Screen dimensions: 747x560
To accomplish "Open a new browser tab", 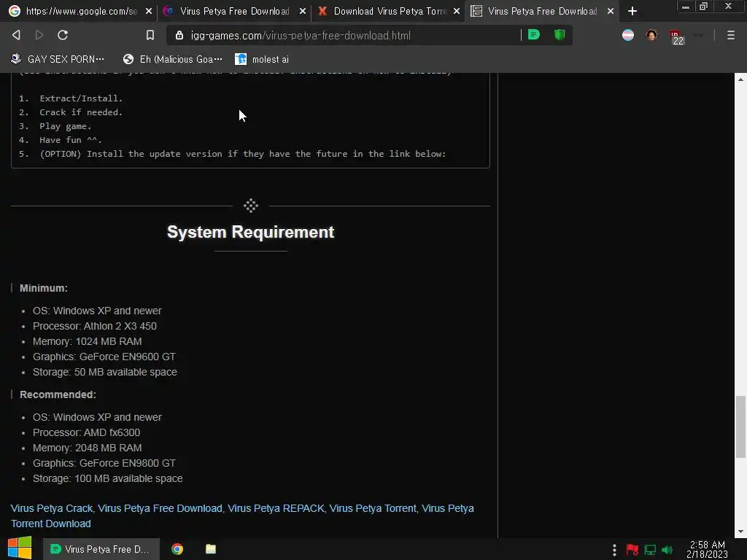I will (632, 11).
